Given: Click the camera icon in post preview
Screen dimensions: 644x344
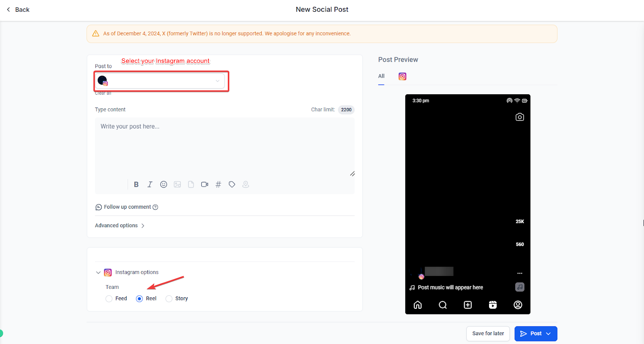Looking at the screenshot, I should tap(520, 117).
